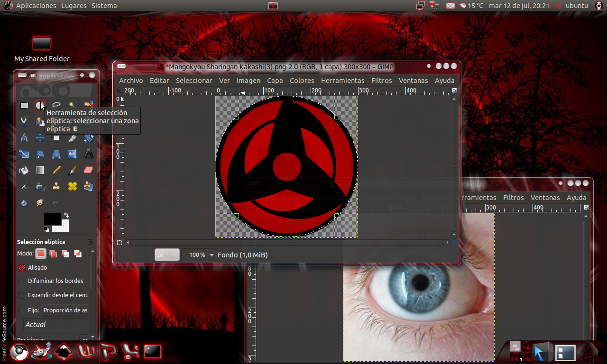Enable the Difuminar los bordes checkbox

22,281
